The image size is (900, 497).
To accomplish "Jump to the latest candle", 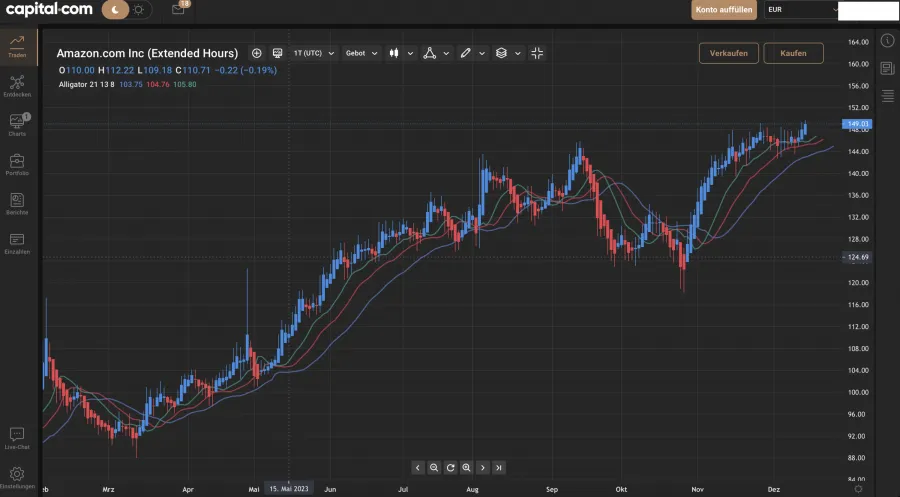I will (x=499, y=468).
